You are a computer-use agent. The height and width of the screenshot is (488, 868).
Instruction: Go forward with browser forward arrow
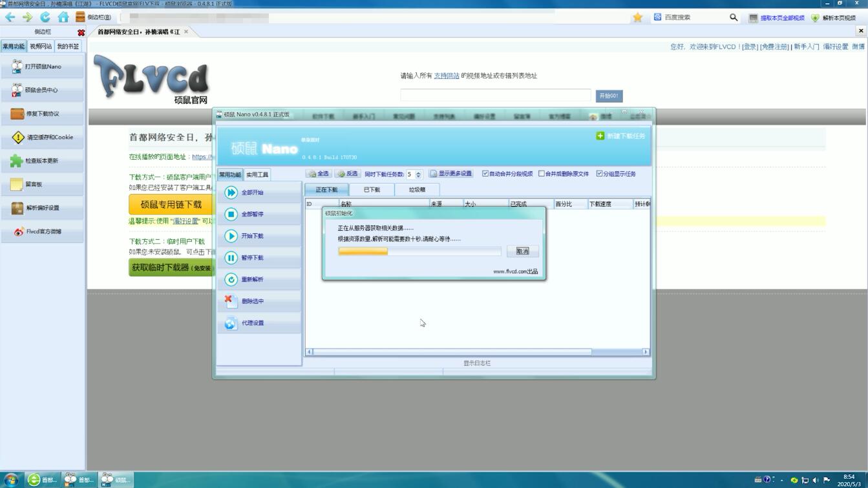point(27,17)
